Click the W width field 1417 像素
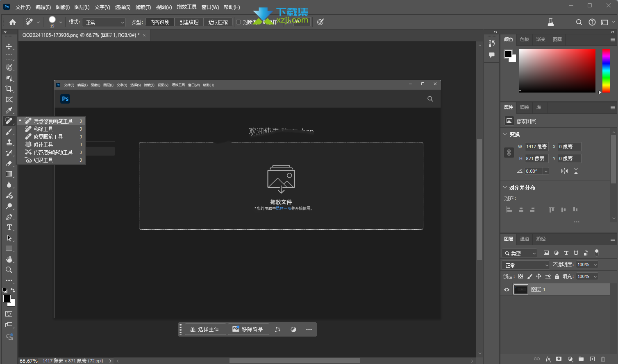 tap(536, 147)
